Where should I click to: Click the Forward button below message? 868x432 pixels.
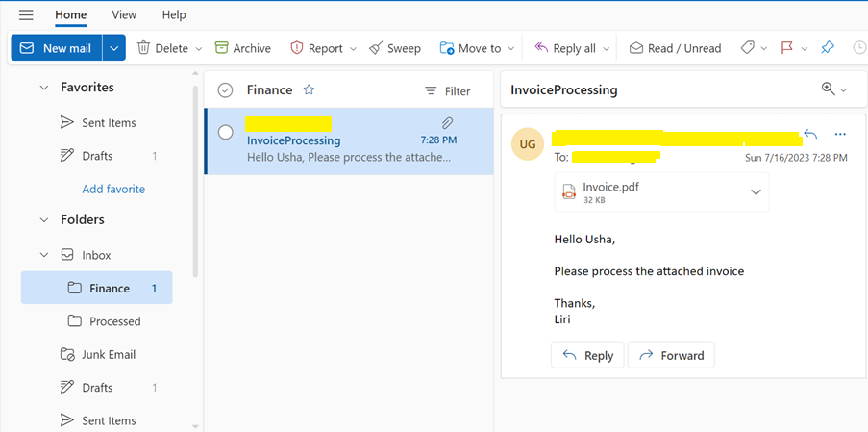click(x=671, y=355)
